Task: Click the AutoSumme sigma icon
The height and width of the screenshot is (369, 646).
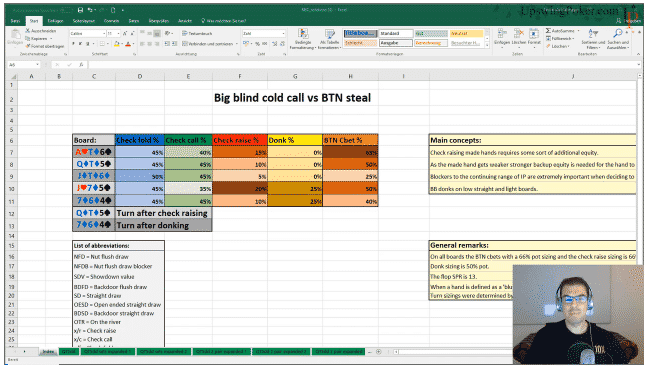Action: (548, 31)
